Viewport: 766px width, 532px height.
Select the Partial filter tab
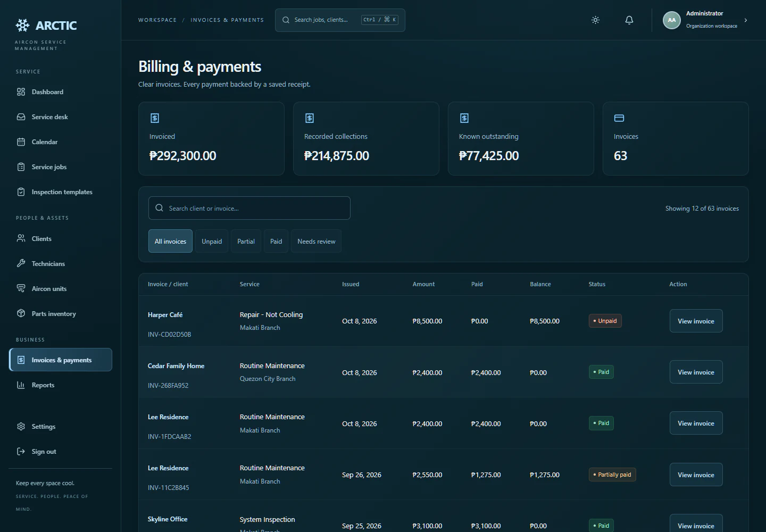point(246,241)
